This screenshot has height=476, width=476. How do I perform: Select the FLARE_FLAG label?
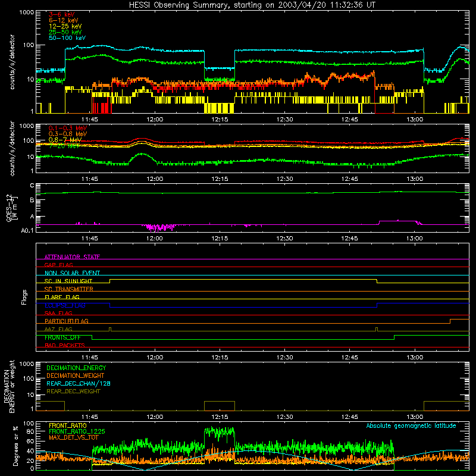pos(62,297)
